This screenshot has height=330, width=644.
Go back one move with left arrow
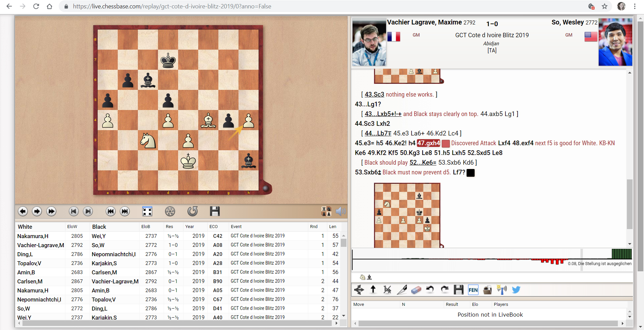[x=23, y=211]
